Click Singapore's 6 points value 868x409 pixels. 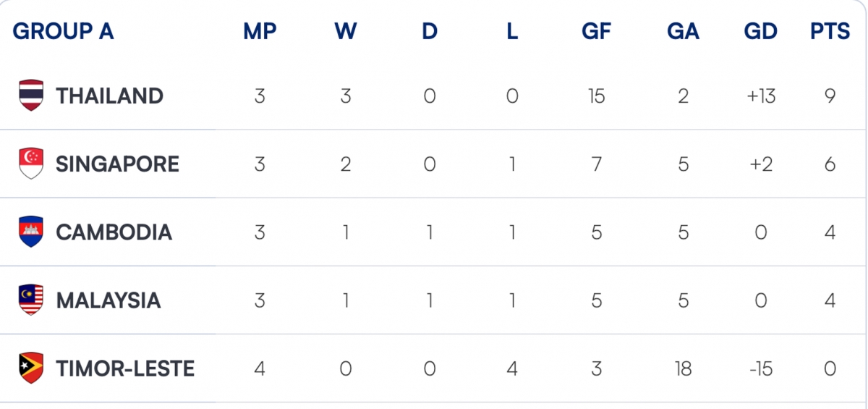point(830,164)
